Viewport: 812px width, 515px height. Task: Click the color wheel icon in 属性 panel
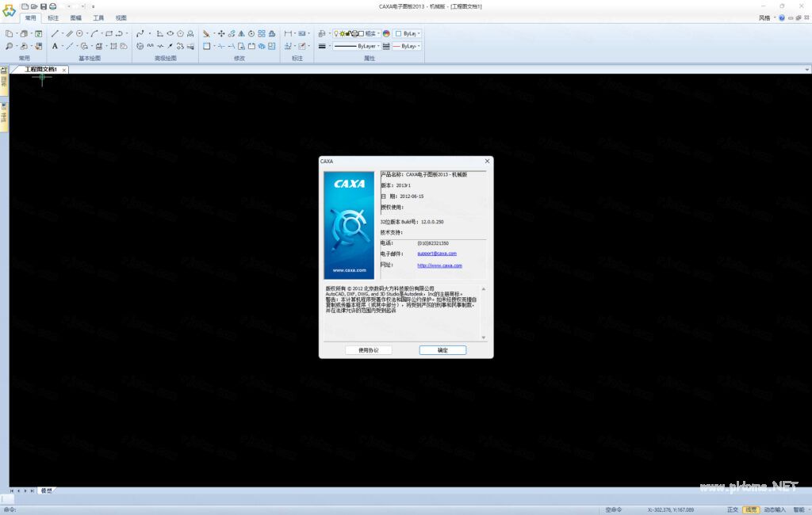coord(386,34)
